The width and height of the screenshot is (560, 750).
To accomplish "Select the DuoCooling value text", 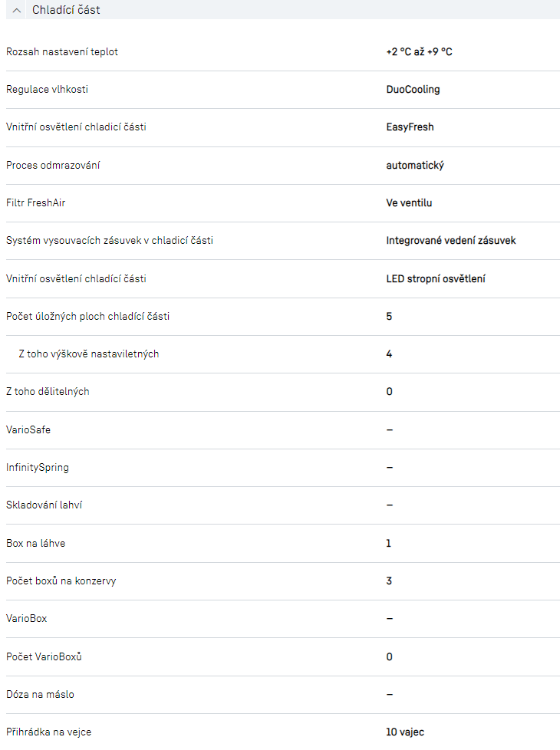I will pyautogui.click(x=413, y=90).
